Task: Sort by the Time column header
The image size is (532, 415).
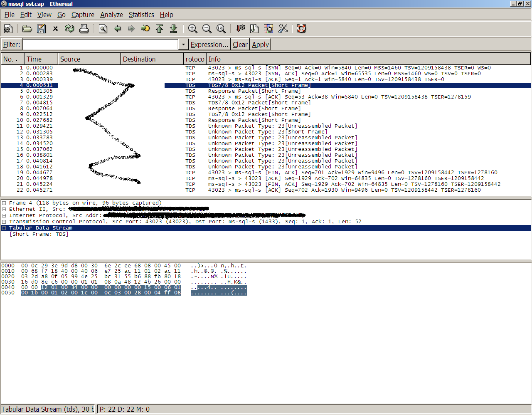Action: (x=41, y=59)
